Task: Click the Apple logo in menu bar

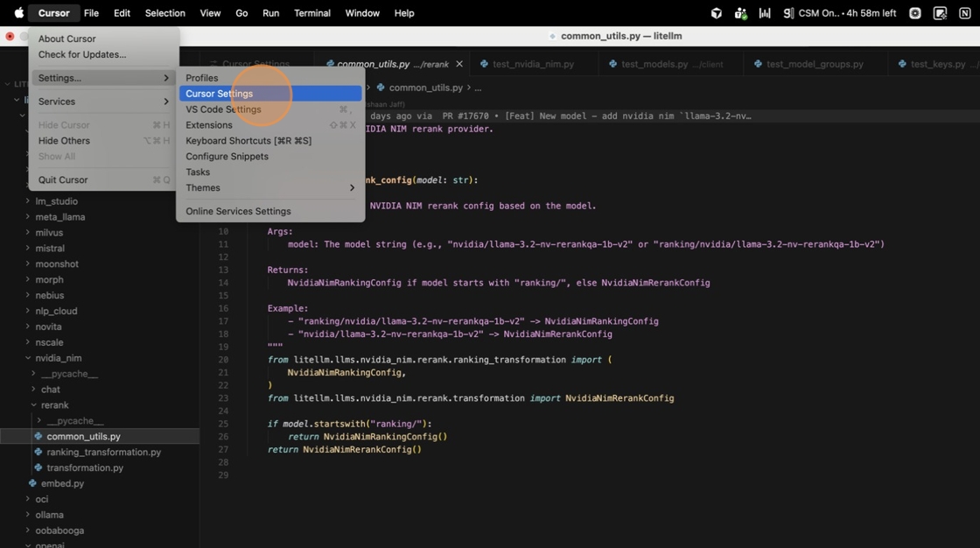Action: [18, 13]
